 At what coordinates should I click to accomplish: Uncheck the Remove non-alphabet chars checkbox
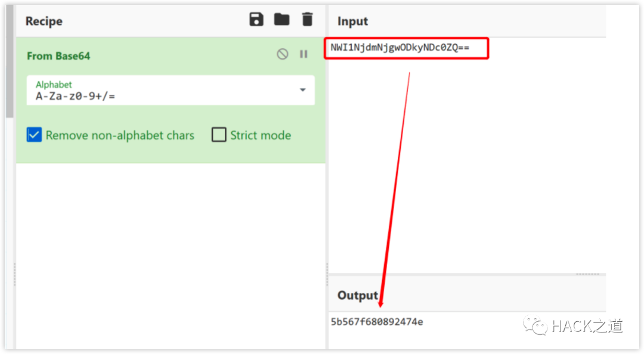[34, 136]
